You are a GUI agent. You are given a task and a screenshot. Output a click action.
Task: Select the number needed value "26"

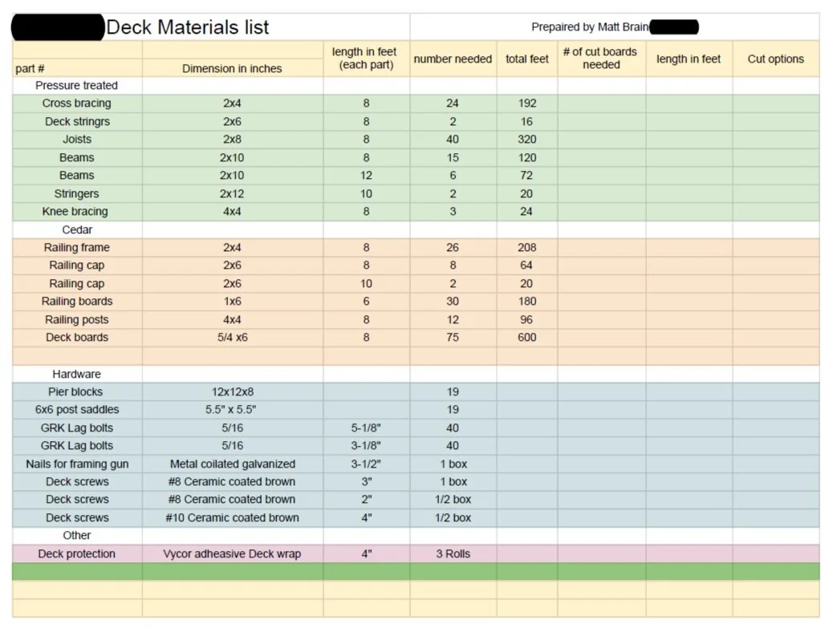(453, 247)
